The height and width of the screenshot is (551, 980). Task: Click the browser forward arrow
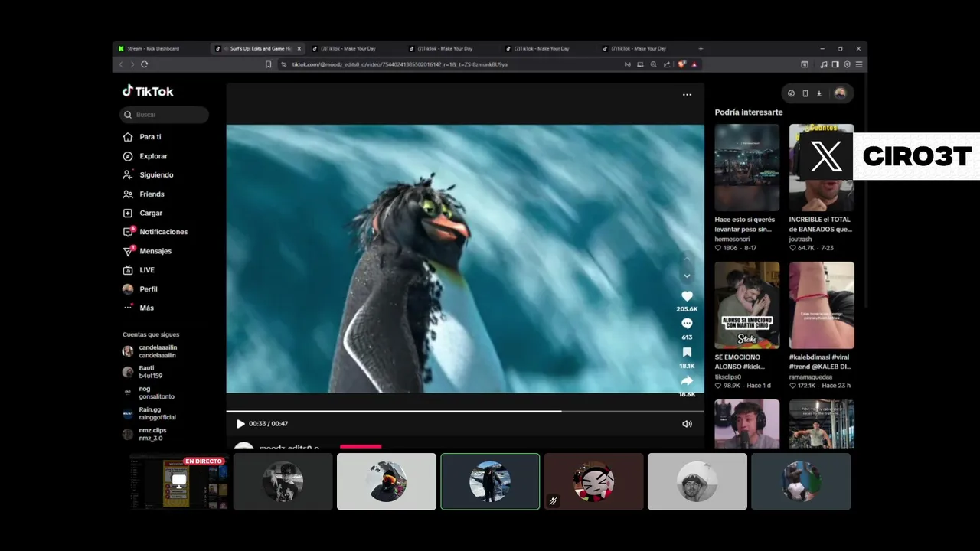131,64
